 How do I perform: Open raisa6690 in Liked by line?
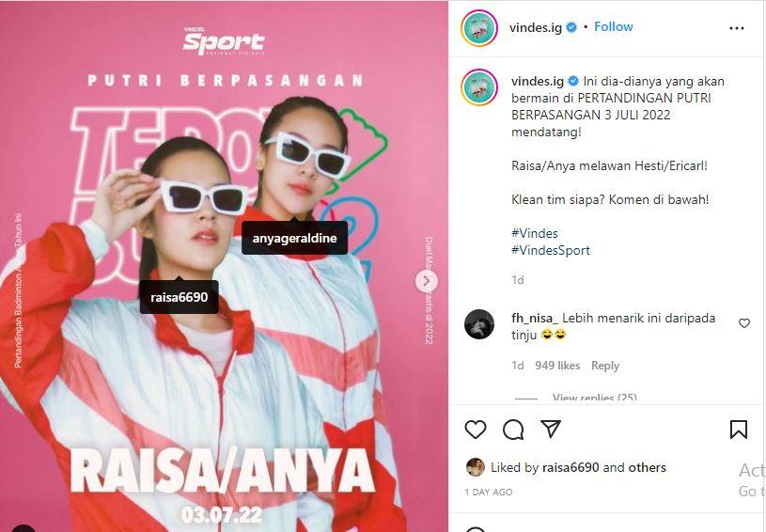[x=571, y=467]
